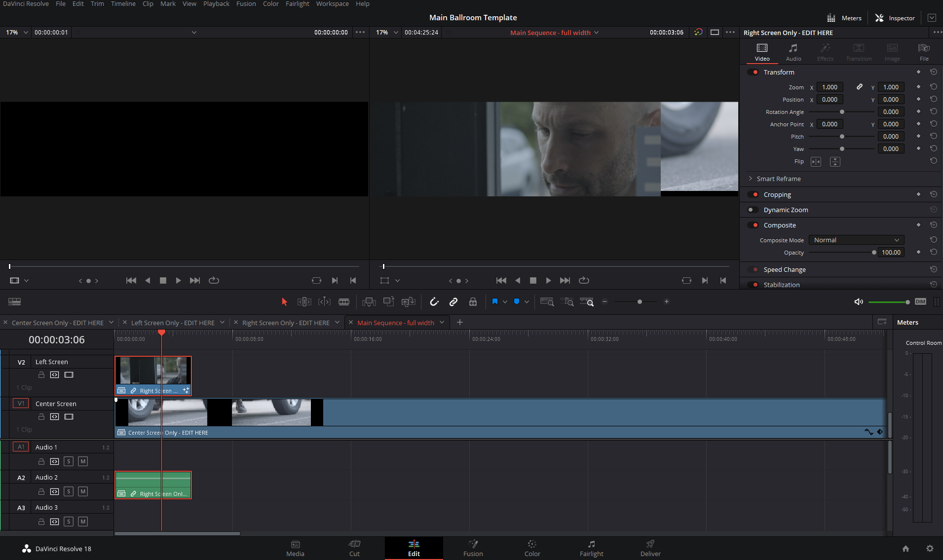Screen dimensions: 943x560
Task: Toggle the Linked Selection chain icon
Action: pyautogui.click(x=453, y=302)
